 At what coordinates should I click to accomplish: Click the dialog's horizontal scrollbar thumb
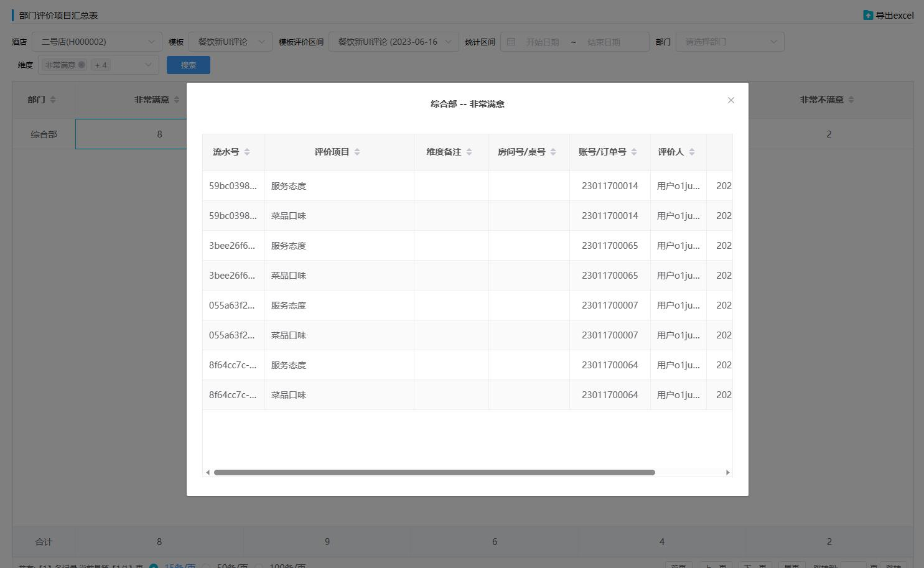pos(434,473)
